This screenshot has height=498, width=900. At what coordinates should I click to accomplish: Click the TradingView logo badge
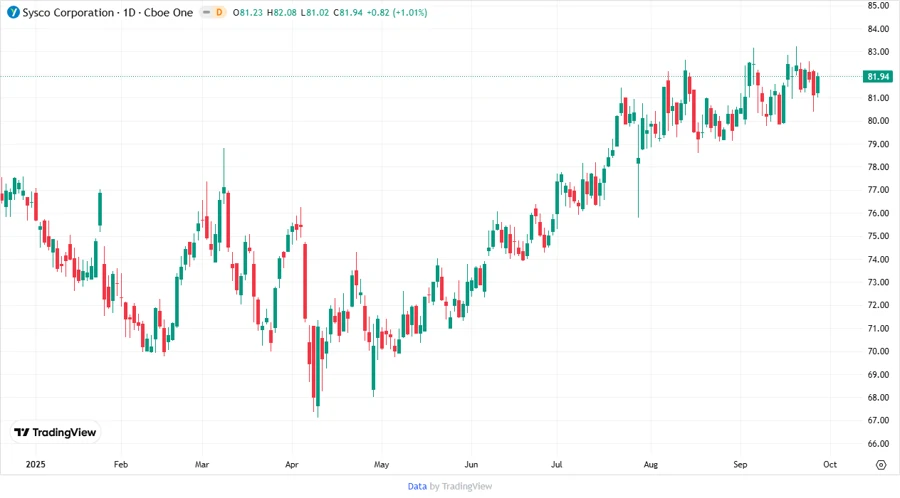coord(55,433)
